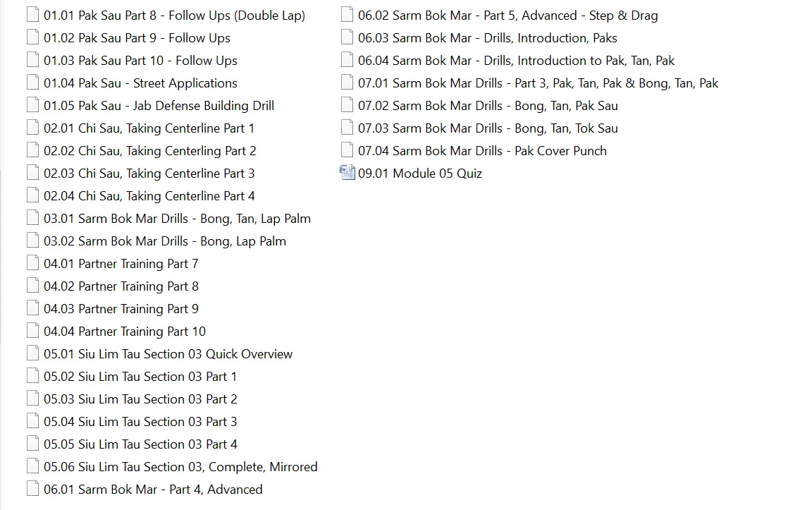
Task: Click the file icon next to 02.01 Chi Sau
Action: click(x=32, y=128)
